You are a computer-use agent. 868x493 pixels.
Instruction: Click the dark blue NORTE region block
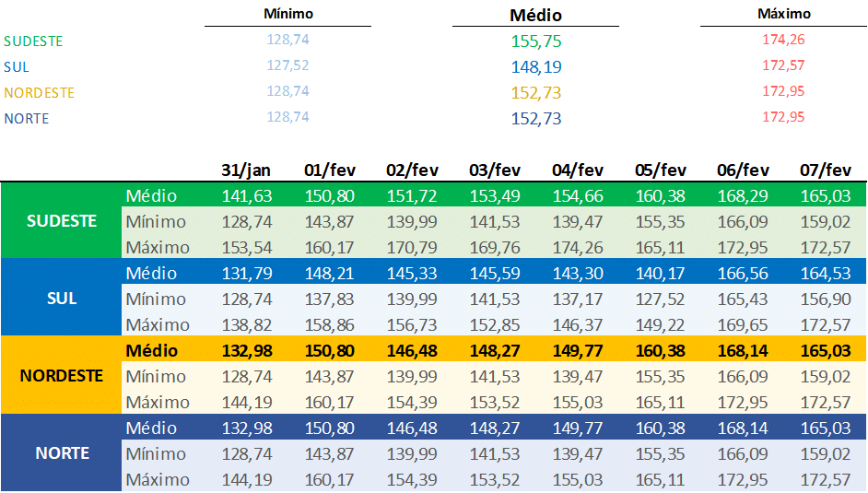pos(62,453)
